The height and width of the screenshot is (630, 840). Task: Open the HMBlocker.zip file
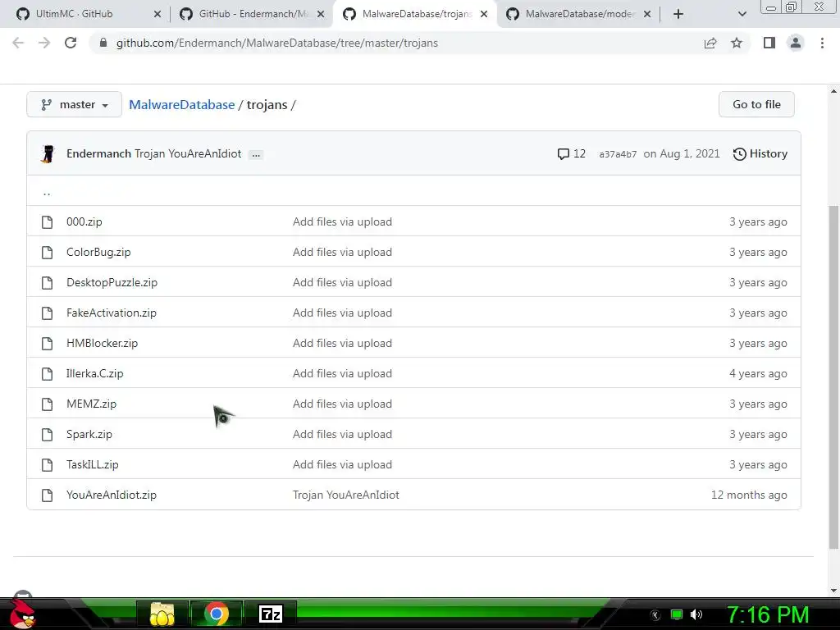[102, 344]
